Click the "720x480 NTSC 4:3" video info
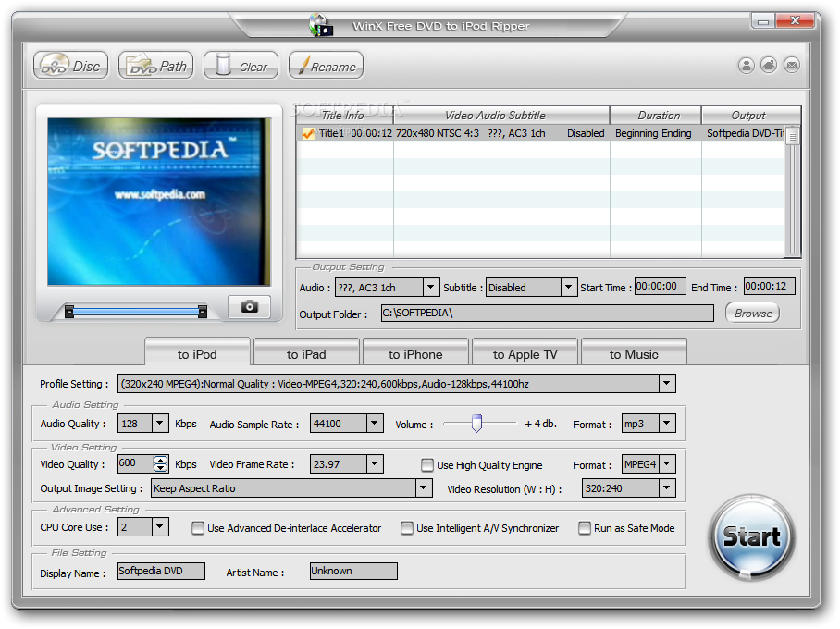840x629 pixels. click(x=438, y=133)
